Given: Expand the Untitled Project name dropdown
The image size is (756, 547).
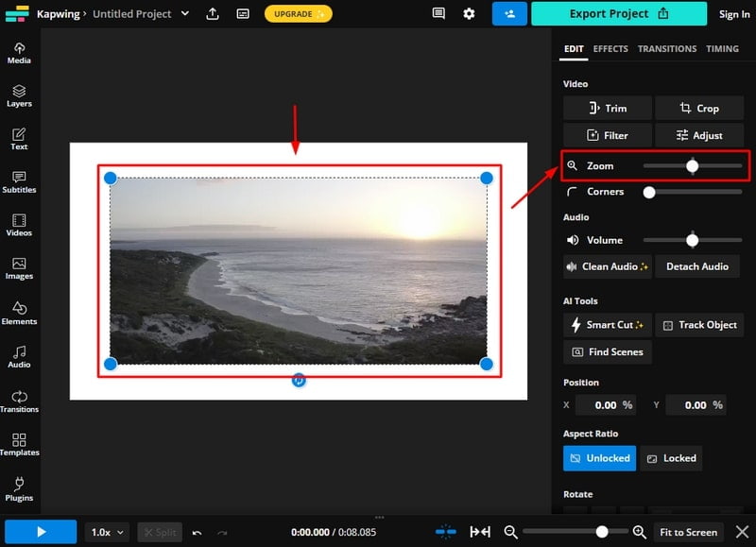Looking at the screenshot, I should 185,14.
